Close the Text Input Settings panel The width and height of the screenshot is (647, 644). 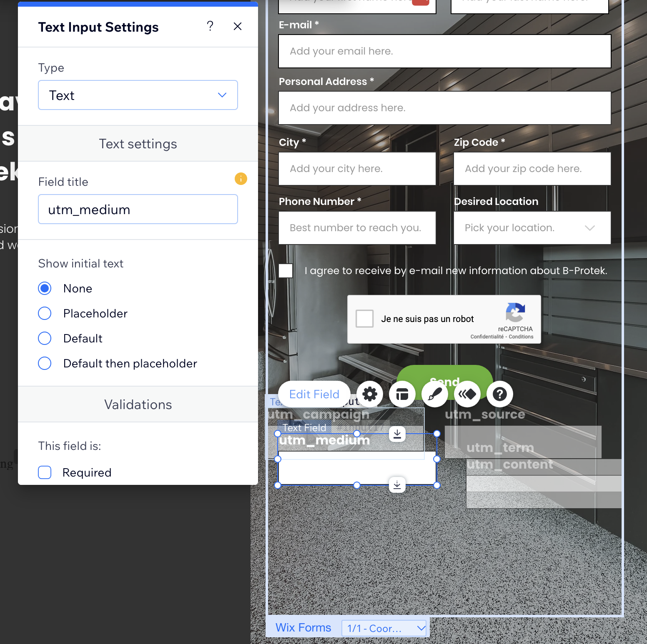(x=238, y=26)
